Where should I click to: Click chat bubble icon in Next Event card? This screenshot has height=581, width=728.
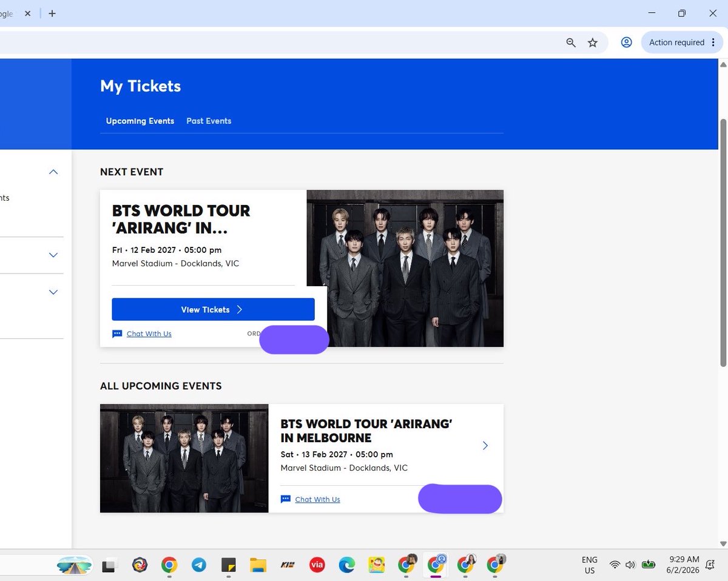pos(117,334)
